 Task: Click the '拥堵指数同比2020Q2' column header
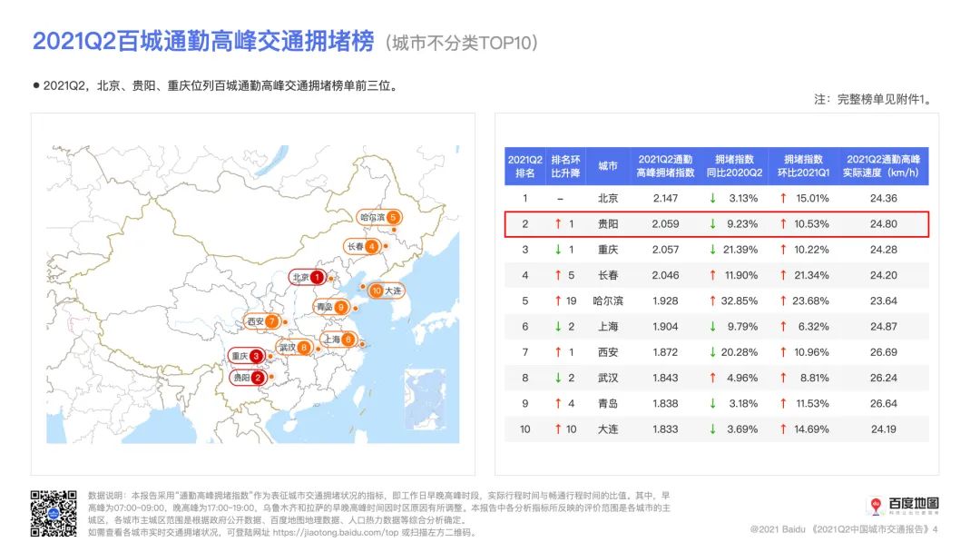tap(734, 166)
